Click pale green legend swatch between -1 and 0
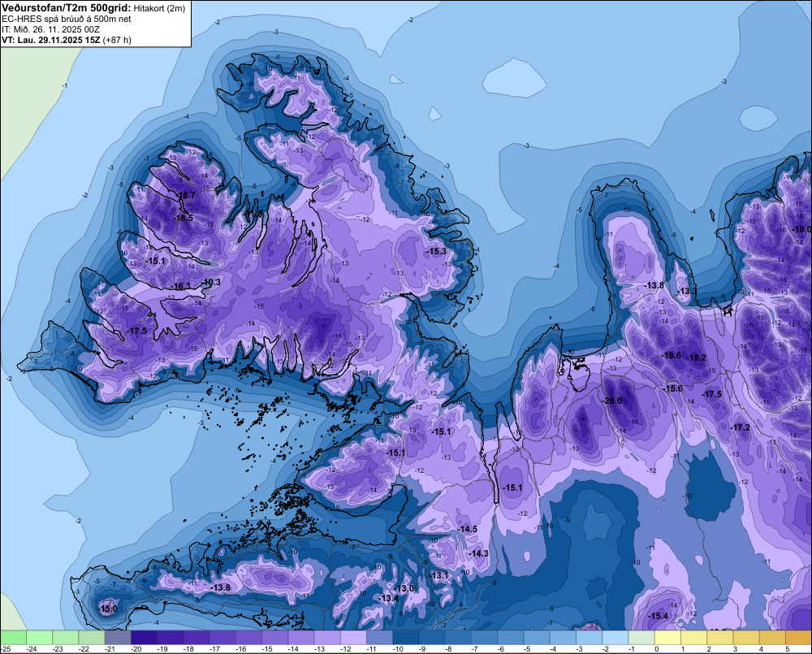Viewport: 812px width, 654px height. click(x=641, y=638)
